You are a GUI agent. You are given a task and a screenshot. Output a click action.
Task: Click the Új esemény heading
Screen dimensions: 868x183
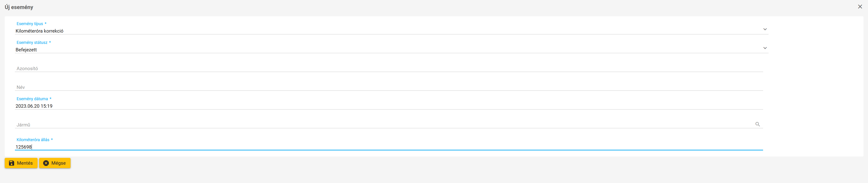(19, 7)
